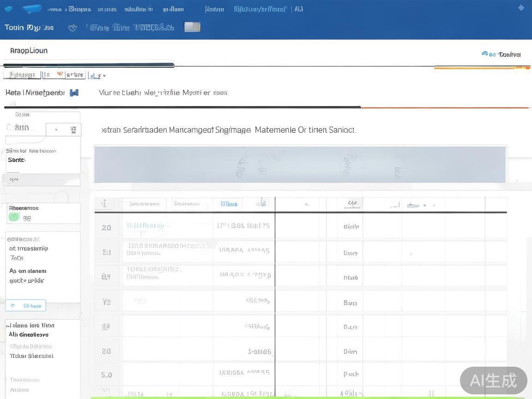The image size is (532, 399).
Task: Click the bar chart icon in the tab row
Action: tap(94, 75)
